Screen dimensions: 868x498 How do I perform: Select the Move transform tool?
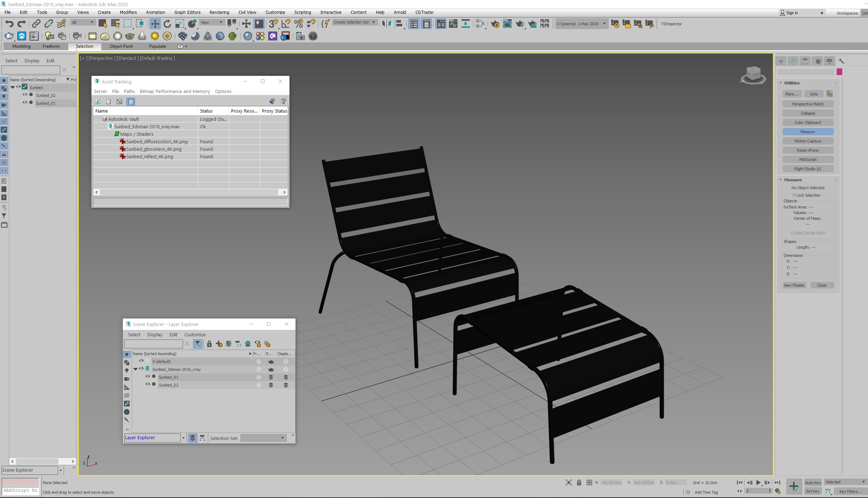tap(155, 24)
